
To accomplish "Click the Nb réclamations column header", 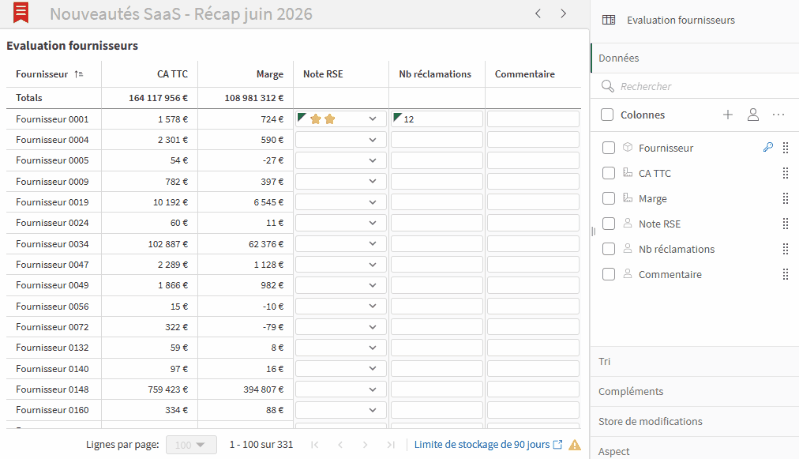I will pyautogui.click(x=437, y=74).
